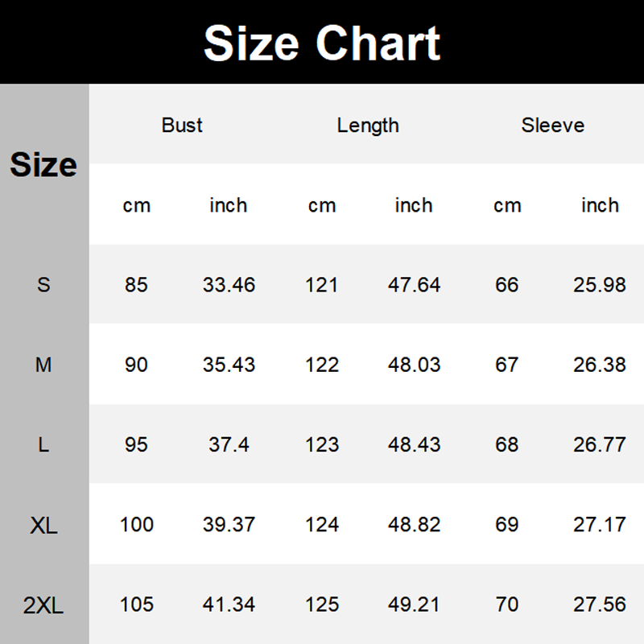644x644 pixels.
Task: Select the L size row label
Action: (43, 444)
